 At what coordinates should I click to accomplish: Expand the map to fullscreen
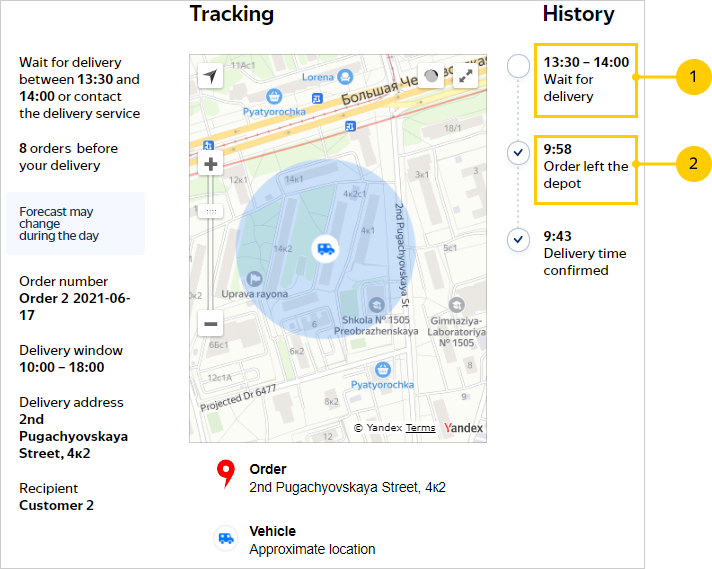465,77
